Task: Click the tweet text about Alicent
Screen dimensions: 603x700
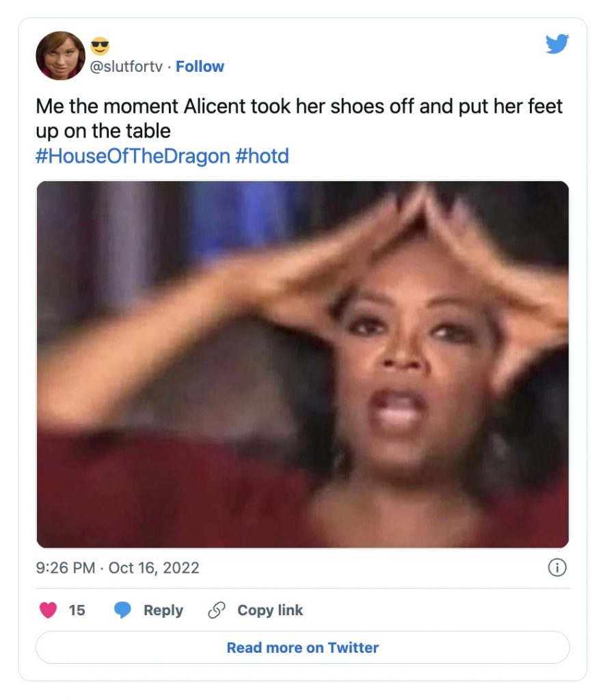Action: click(x=299, y=118)
